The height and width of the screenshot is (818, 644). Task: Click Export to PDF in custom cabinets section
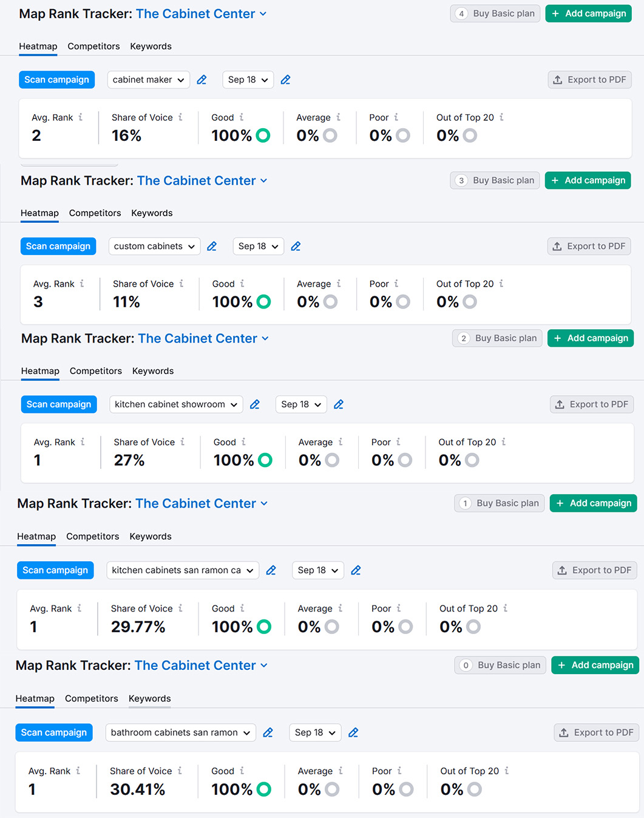tap(589, 246)
